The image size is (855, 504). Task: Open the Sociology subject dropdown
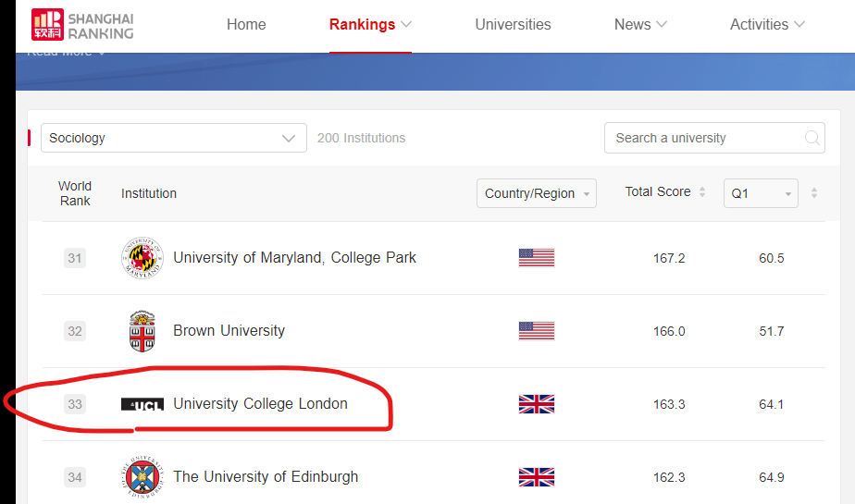click(173, 138)
